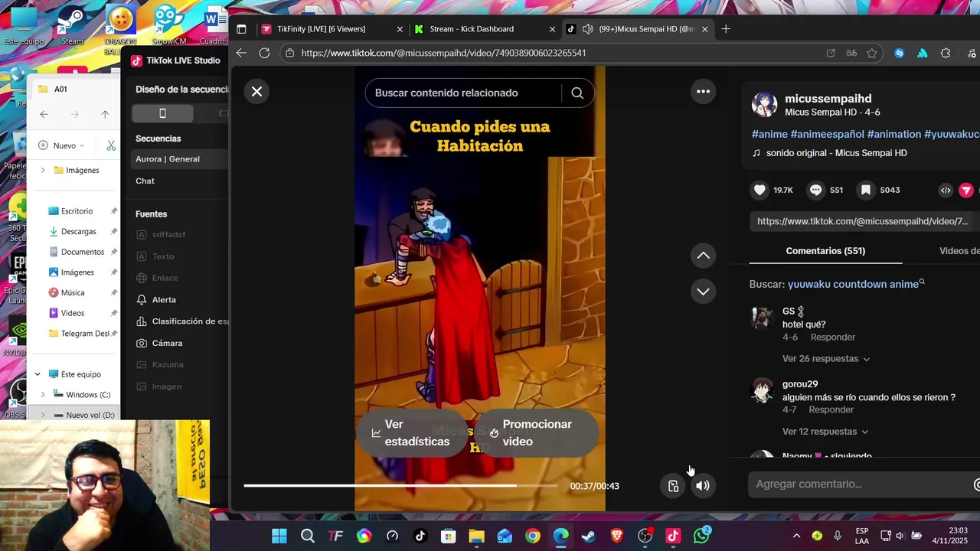Click the #animeespañol hashtag link
The height and width of the screenshot is (551, 980).
[x=827, y=134]
